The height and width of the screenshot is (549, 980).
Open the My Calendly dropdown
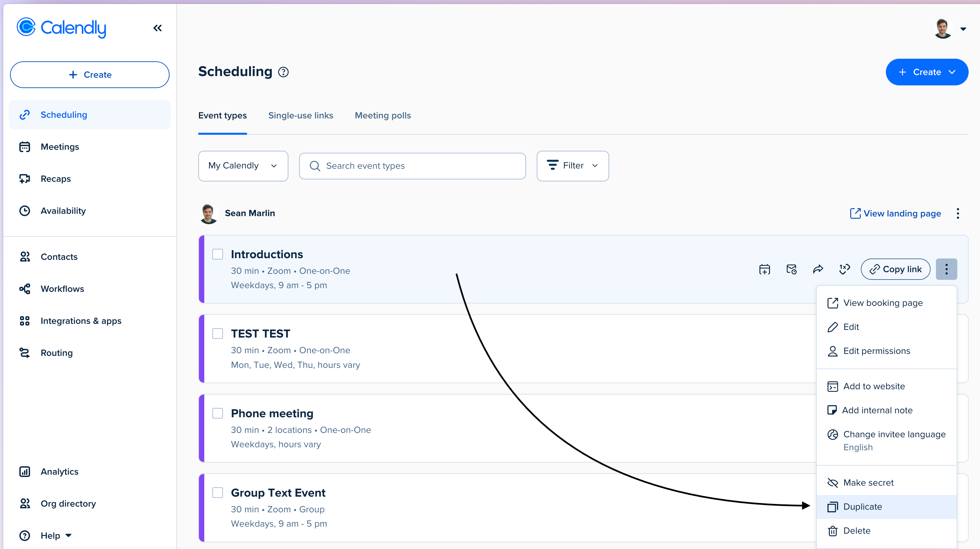click(x=243, y=166)
